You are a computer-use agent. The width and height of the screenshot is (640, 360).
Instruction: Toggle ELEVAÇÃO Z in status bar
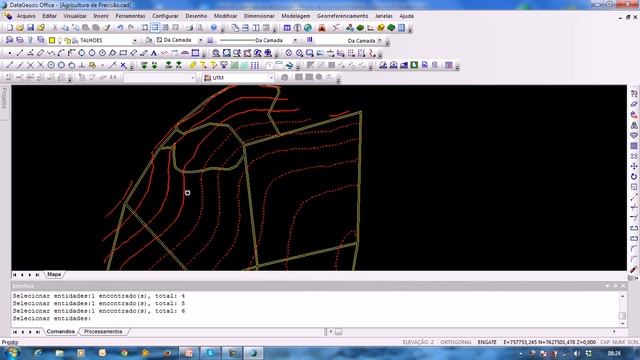pos(418,342)
